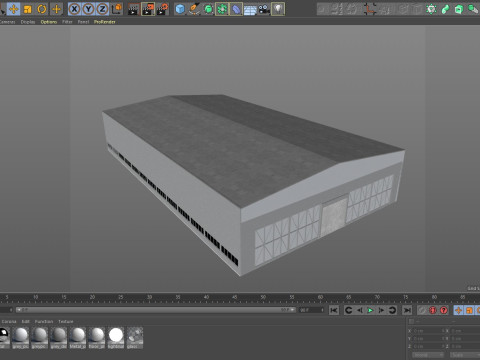The image size is (480, 360).
Task: Open the Size mode dropdown
Action: (x=465, y=355)
